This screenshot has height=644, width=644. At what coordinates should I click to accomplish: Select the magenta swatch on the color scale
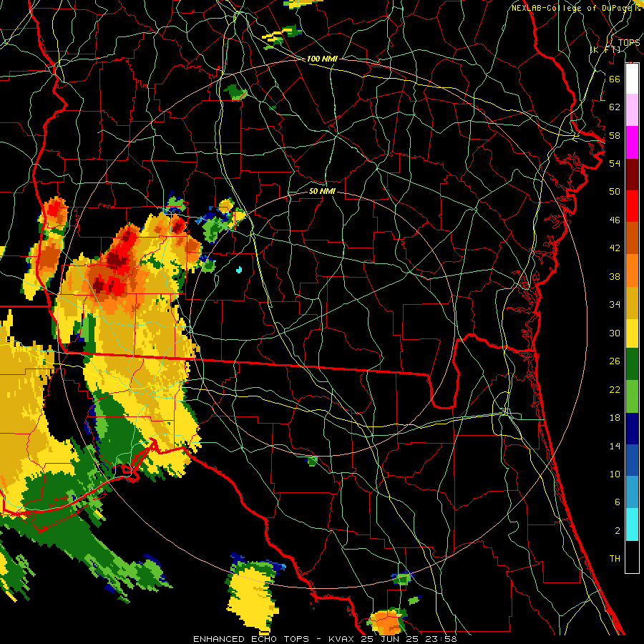pyautogui.click(x=632, y=142)
